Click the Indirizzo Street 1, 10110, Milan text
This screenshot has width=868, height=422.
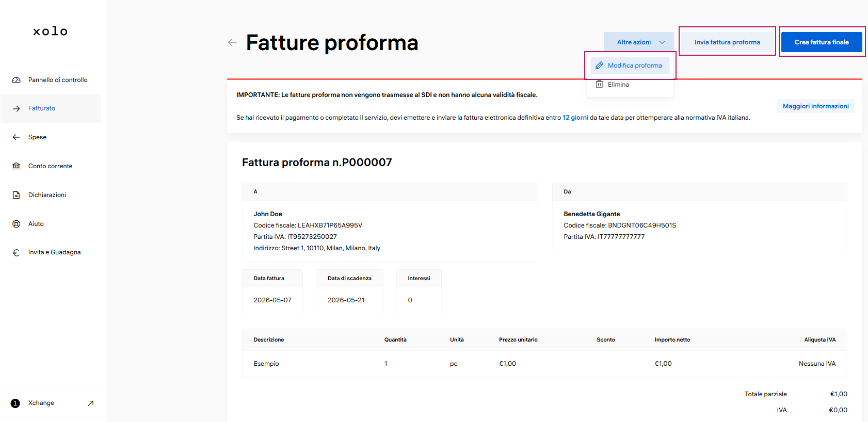[317, 248]
